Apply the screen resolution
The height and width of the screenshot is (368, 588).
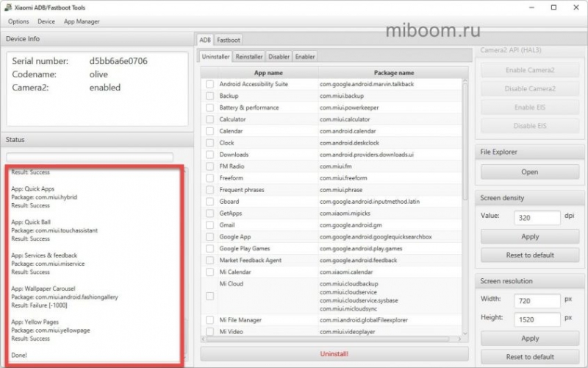pyautogui.click(x=529, y=339)
